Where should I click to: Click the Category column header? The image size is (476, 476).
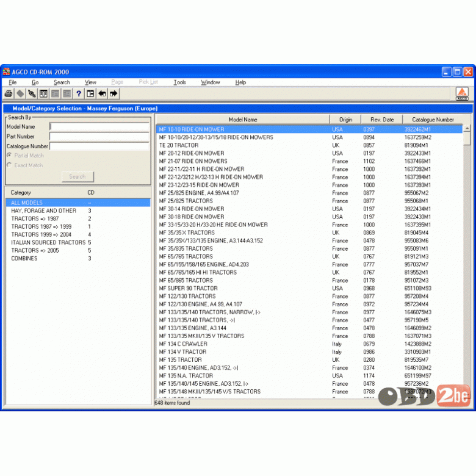click(x=21, y=192)
